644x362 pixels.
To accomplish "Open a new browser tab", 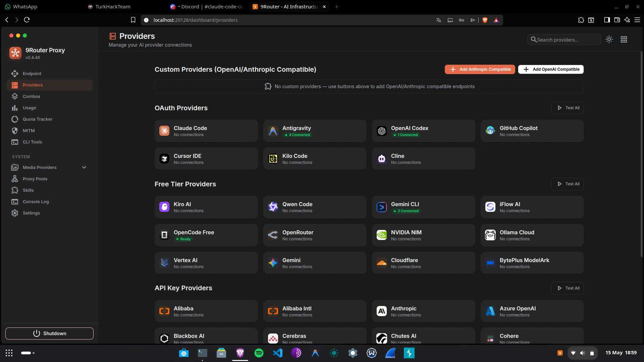I will coord(337,7).
